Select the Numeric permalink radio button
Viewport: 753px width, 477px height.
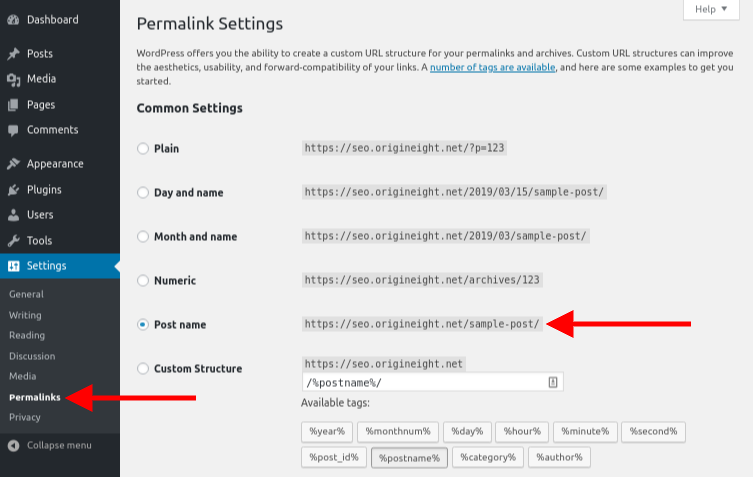coord(143,281)
